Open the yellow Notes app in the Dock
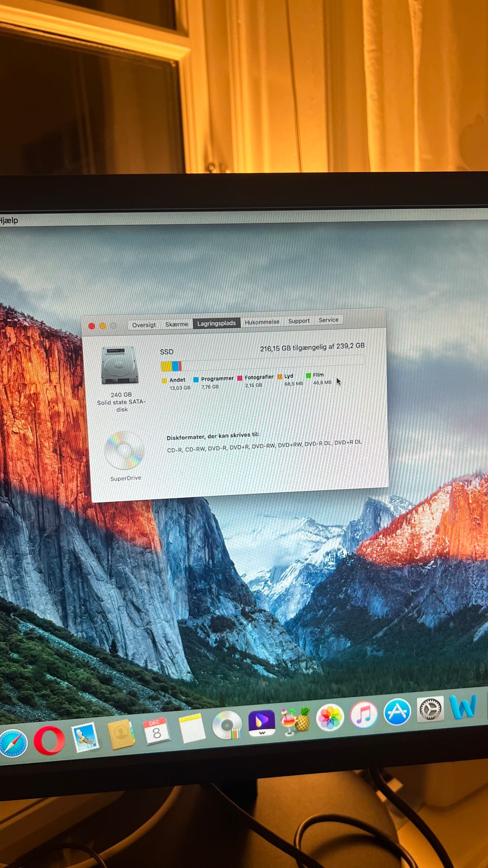Screen dimensions: 488x868 click(x=192, y=729)
